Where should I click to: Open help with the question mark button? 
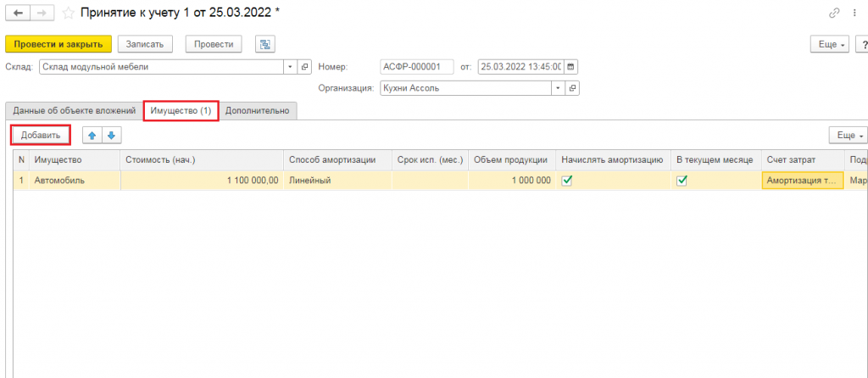point(862,44)
